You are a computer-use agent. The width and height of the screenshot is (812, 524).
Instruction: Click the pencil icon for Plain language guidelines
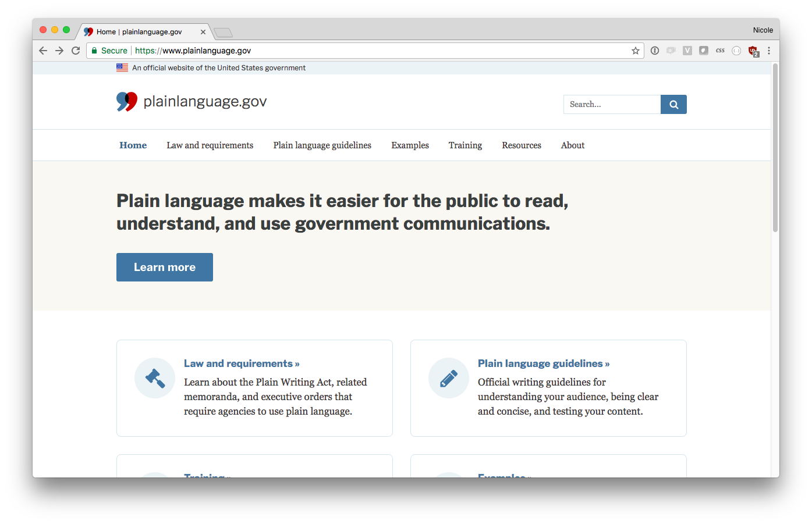tap(448, 378)
